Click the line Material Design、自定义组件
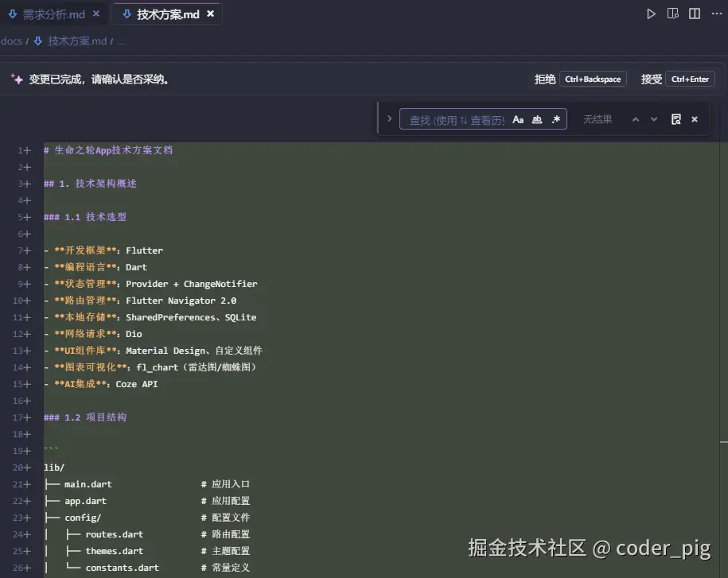Viewport: 728px width, 578px height. [154, 351]
